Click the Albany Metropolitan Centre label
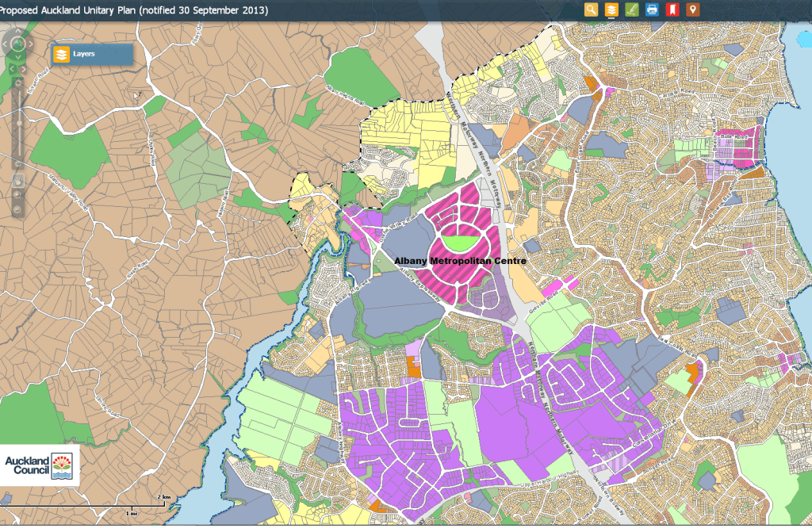The image size is (812, 528). [x=460, y=261]
